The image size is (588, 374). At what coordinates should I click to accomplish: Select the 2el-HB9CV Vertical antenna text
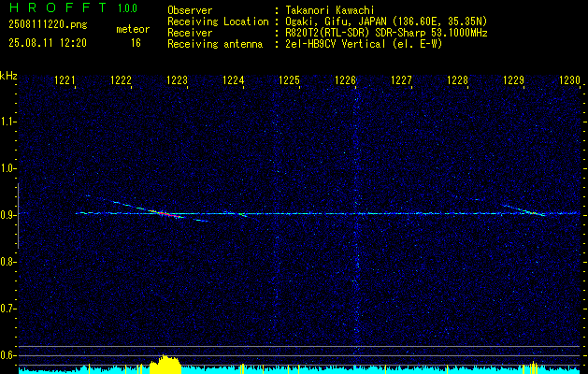pos(364,44)
